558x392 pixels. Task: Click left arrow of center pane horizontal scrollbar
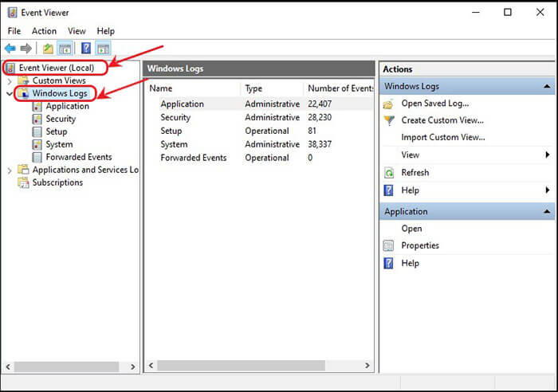151,366
